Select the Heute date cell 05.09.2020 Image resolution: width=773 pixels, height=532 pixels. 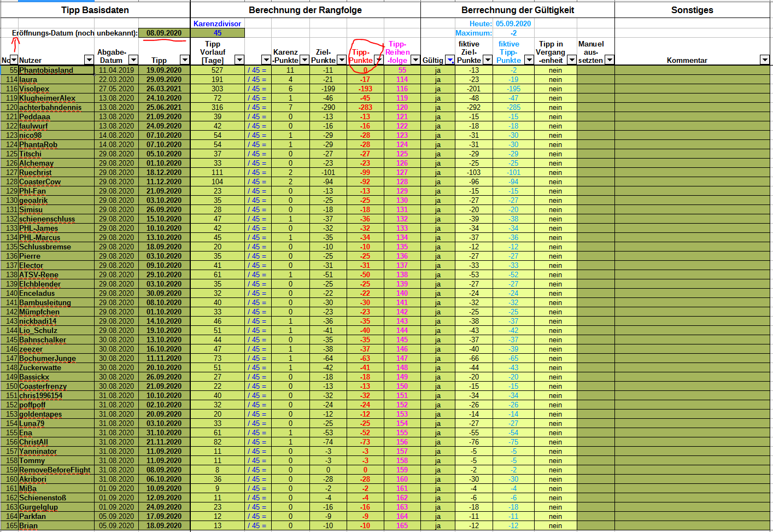[513, 24]
